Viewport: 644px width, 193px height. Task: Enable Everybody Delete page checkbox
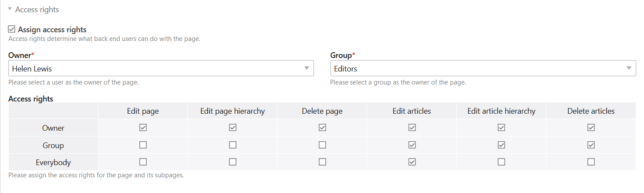(322, 162)
